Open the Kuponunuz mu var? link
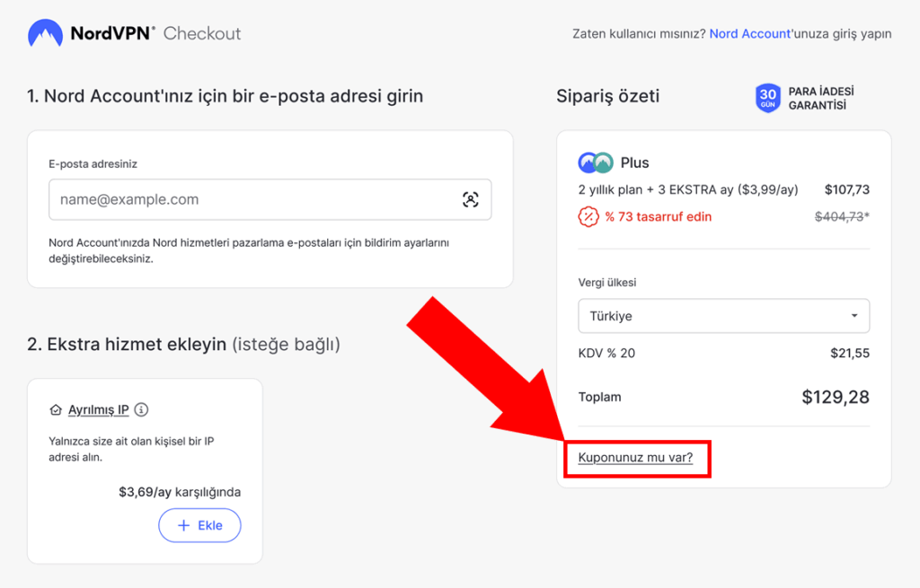Image resolution: width=920 pixels, height=588 pixels. [x=635, y=458]
